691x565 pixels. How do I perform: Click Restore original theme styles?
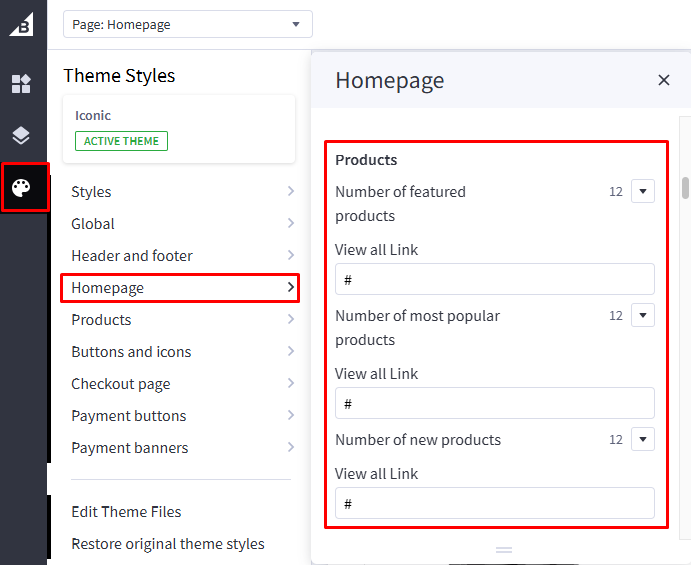[x=168, y=544]
